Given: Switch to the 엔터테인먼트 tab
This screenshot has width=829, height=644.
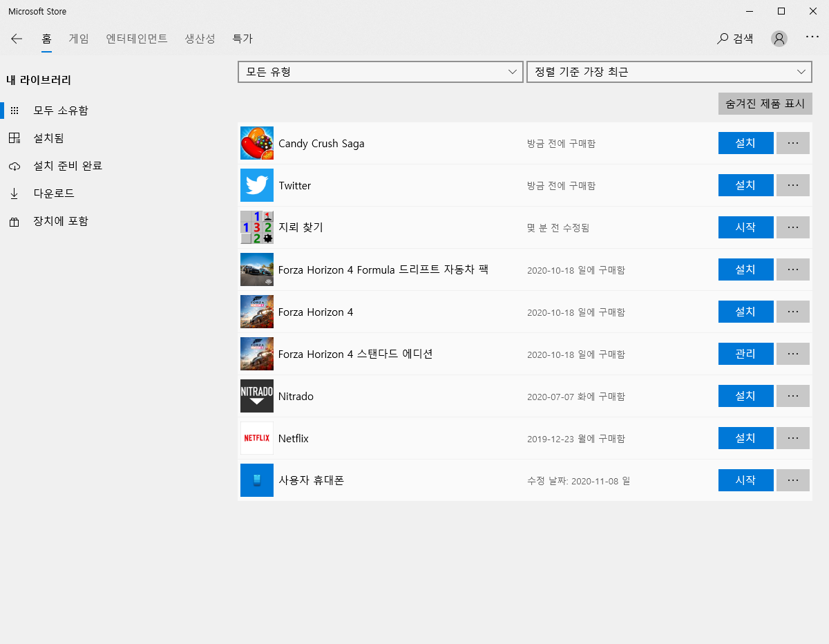Looking at the screenshot, I should pos(137,39).
